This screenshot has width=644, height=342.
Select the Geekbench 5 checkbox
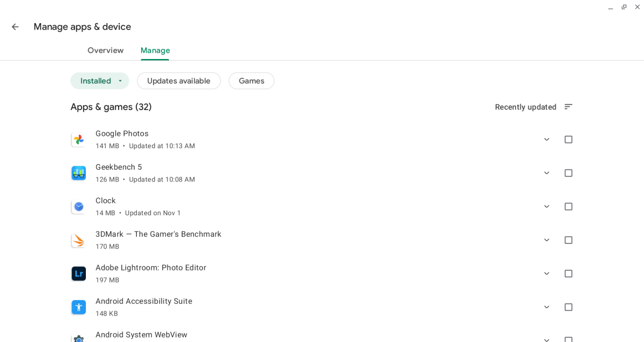pos(568,173)
